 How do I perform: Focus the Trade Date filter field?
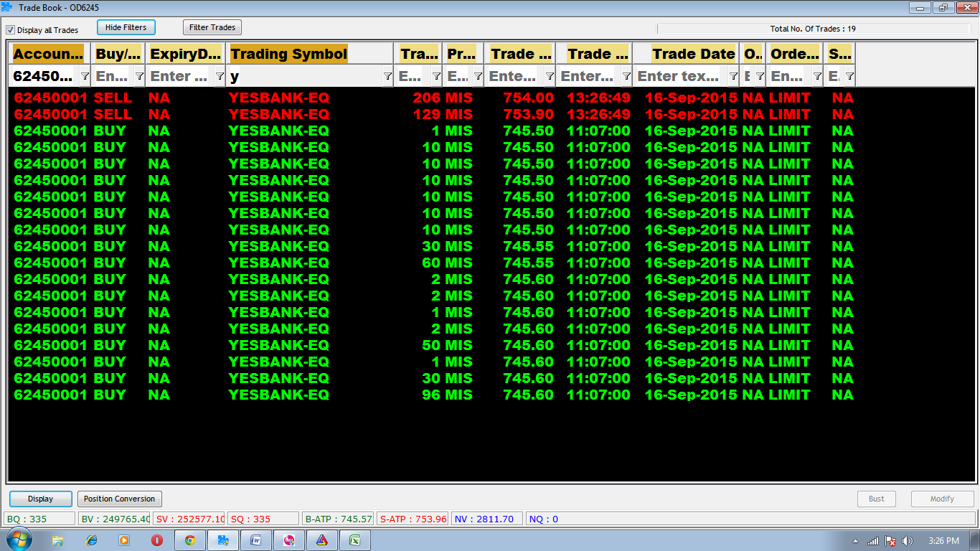pos(680,76)
